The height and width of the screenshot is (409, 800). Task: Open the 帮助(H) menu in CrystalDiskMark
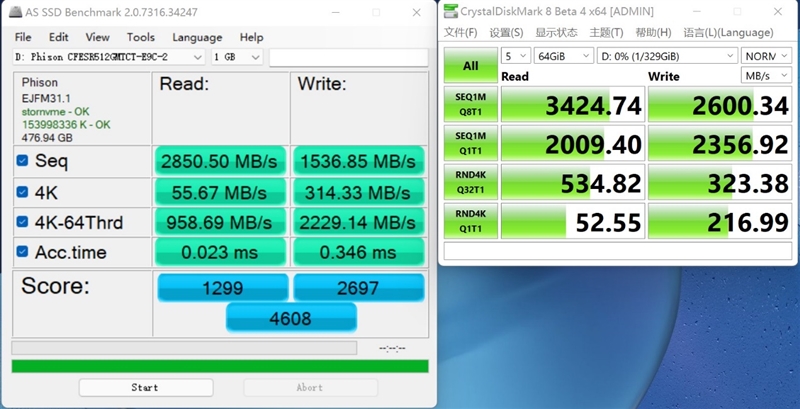click(653, 33)
